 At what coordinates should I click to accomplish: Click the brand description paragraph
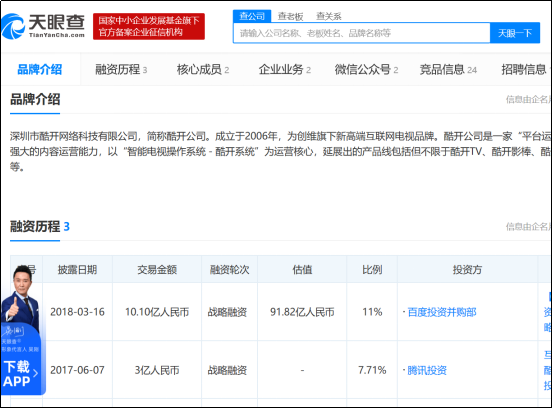pos(280,151)
